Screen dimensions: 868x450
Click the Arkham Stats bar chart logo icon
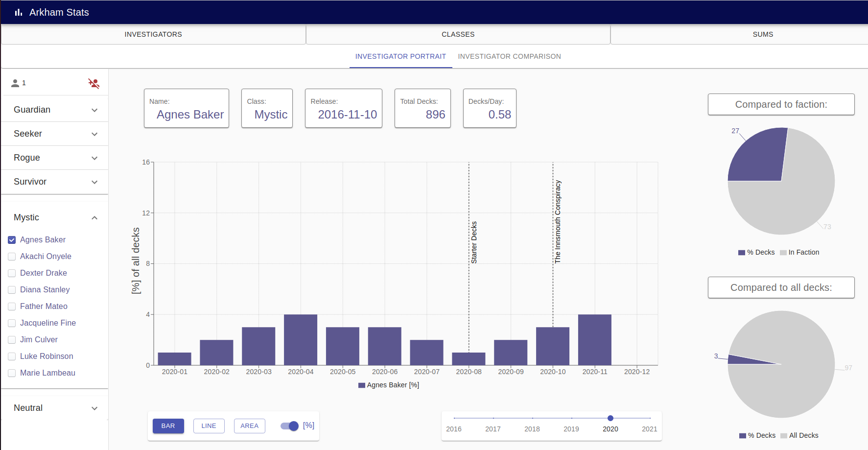point(18,12)
